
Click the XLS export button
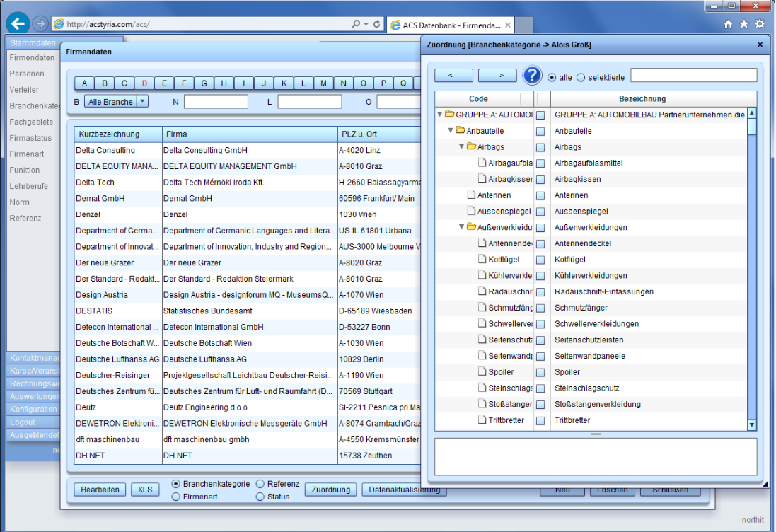pos(145,490)
